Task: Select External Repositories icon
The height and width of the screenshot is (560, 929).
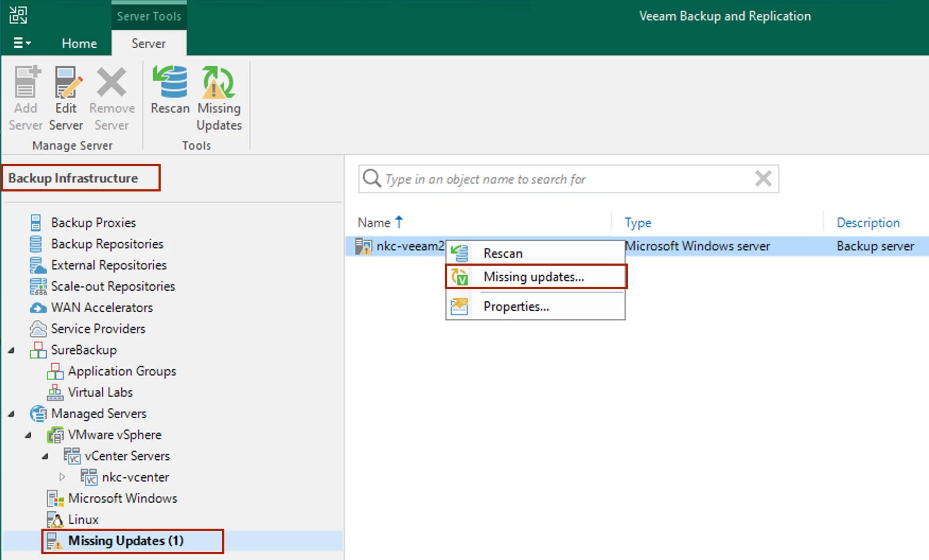Action: tap(37, 265)
